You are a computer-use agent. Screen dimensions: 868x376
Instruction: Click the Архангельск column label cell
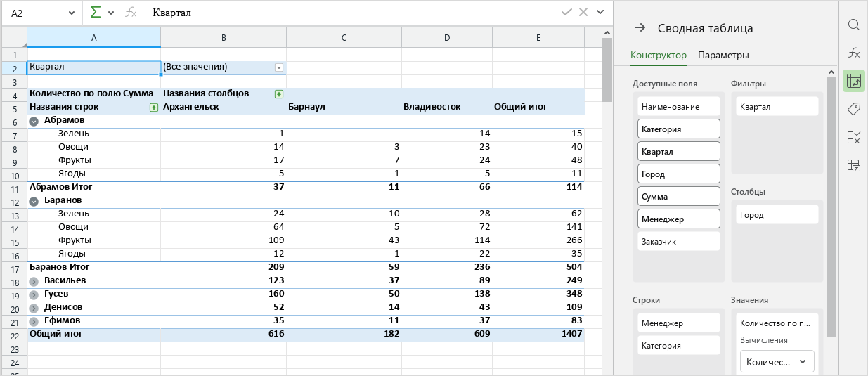click(224, 107)
